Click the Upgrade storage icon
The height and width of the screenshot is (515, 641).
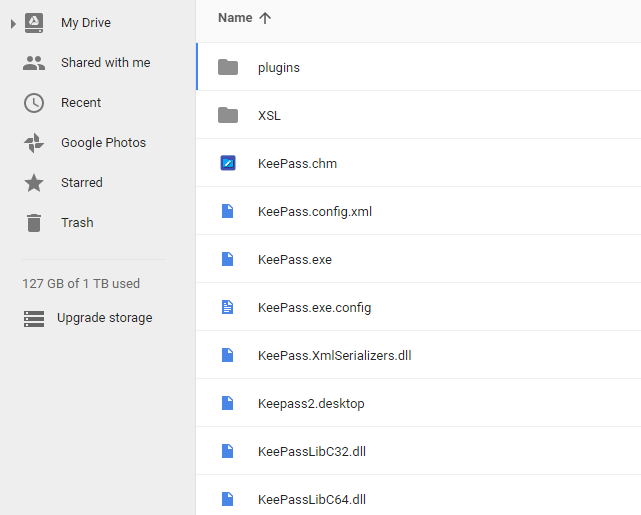(x=34, y=319)
